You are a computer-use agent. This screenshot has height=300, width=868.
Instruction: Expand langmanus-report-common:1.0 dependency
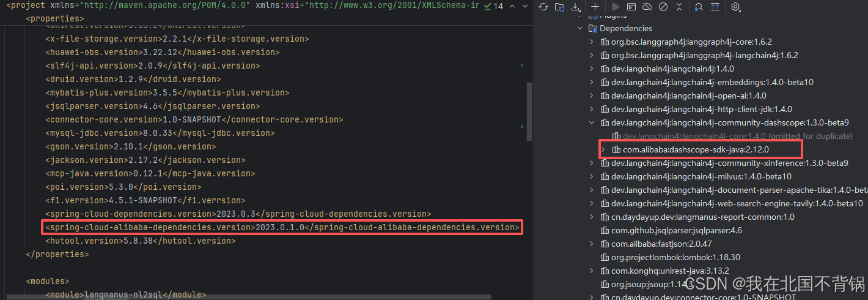click(x=591, y=217)
